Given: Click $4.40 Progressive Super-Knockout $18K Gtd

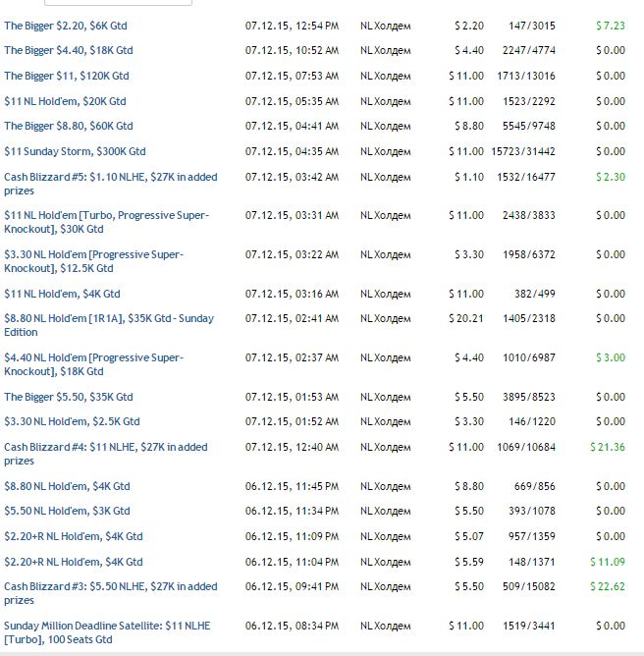Looking at the screenshot, I should (93, 357).
